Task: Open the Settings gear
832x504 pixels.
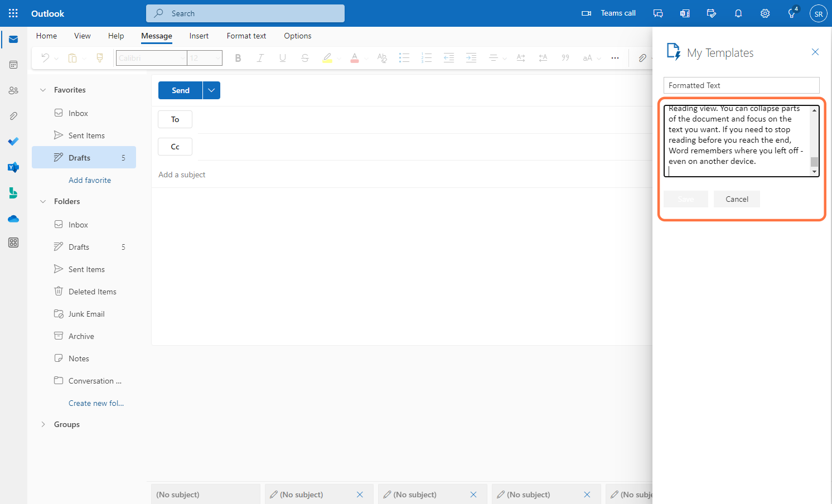Action: pyautogui.click(x=765, y=13)
